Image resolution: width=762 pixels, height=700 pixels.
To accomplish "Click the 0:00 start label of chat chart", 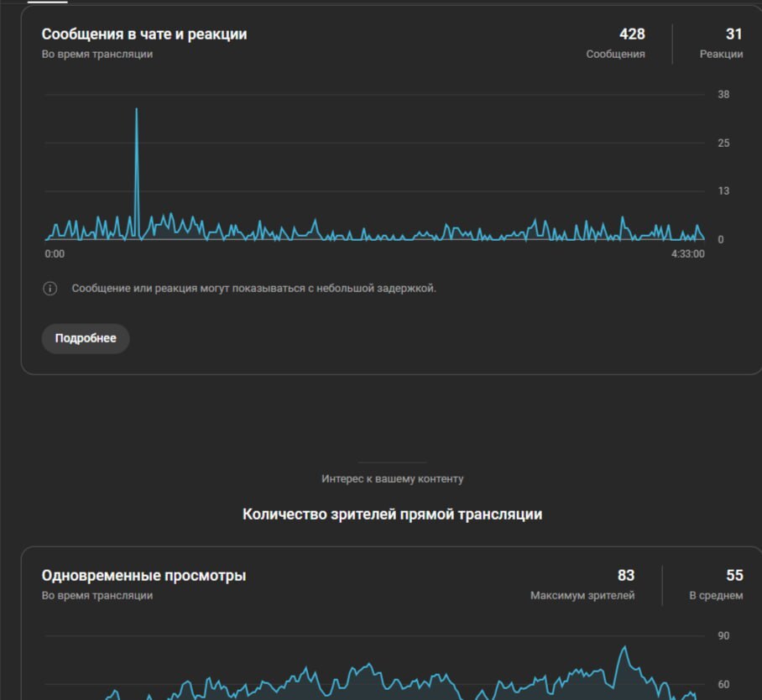I will [55, 253].
